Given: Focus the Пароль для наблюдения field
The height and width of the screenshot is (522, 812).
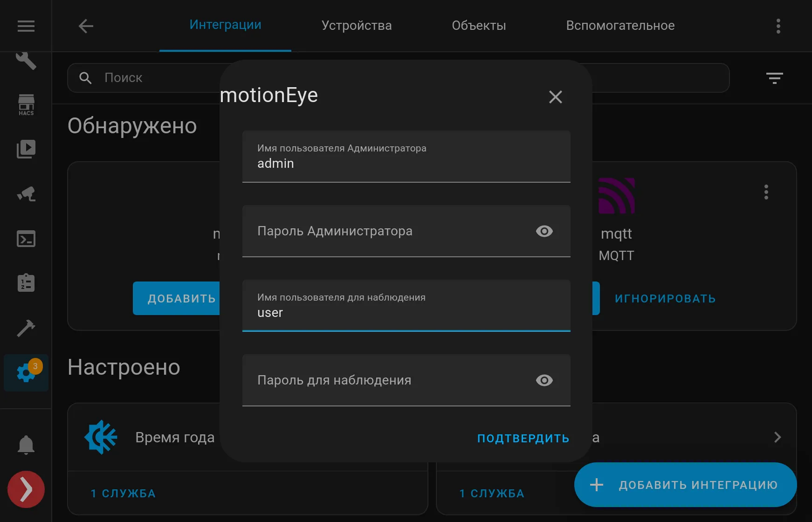Looking at the screenshot, I should pyautogui.click(x=406, y=380).
